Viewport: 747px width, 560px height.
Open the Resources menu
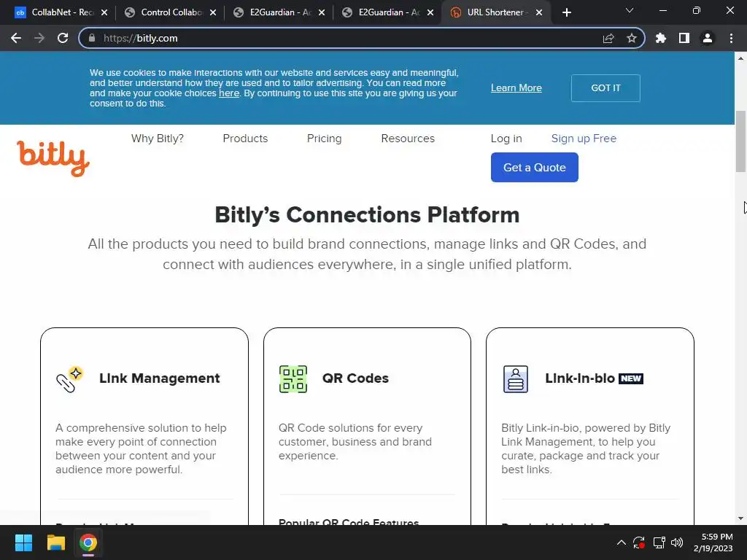point(408,139)
